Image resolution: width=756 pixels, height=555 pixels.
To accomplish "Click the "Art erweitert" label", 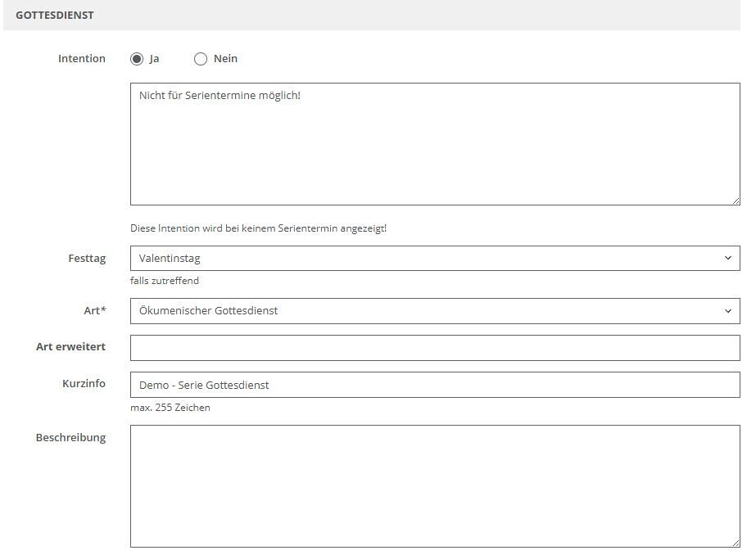I will click(70, 347).
